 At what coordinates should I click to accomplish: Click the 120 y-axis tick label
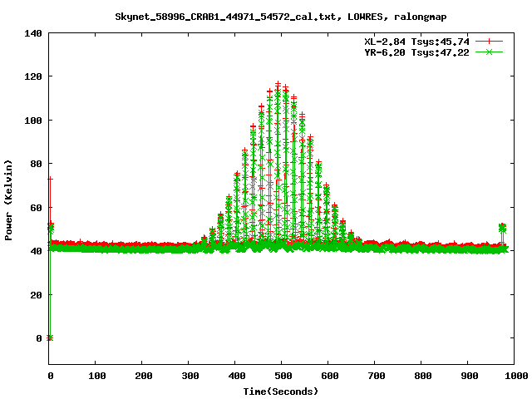click(x=33, y=76)
